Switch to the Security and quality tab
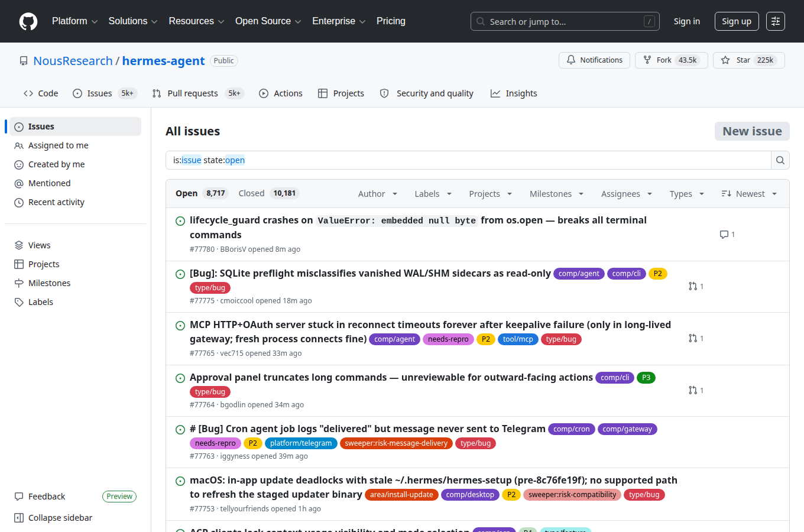 point(427,93)
